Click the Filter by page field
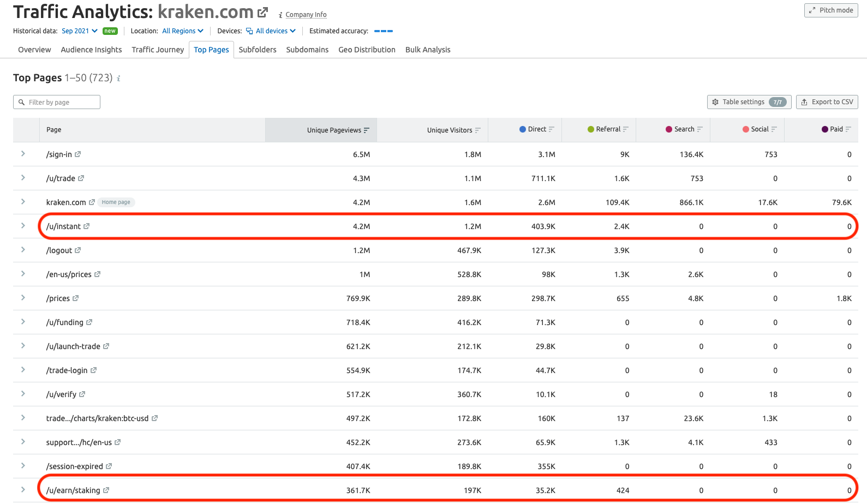Image resolution: width=867 pixels, height=504 pixels. [x=57, y=102]
